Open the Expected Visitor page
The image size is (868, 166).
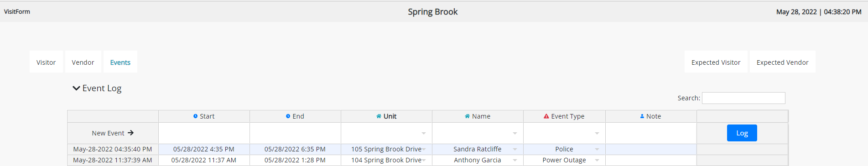(x=716, y=62)
